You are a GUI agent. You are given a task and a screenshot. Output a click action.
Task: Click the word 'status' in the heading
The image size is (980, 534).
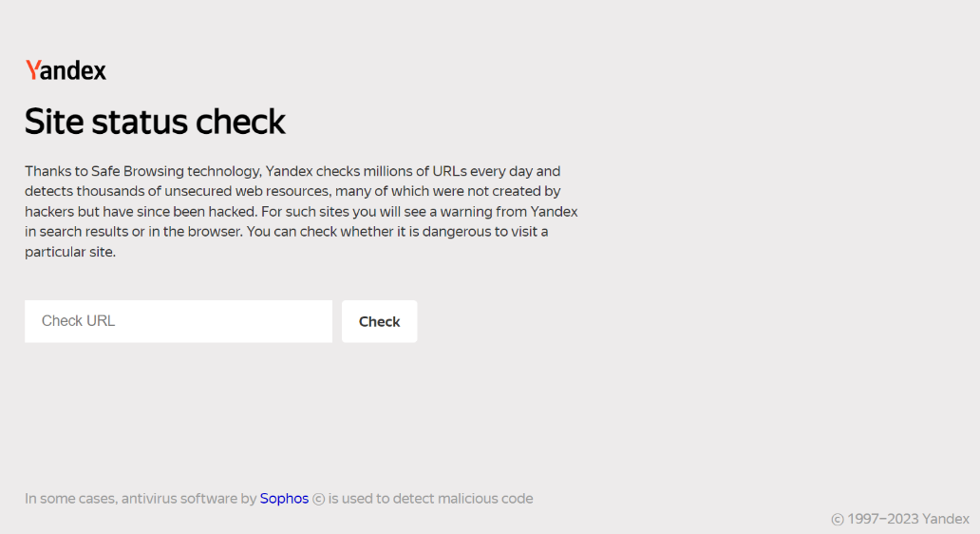tap(140, 122)
